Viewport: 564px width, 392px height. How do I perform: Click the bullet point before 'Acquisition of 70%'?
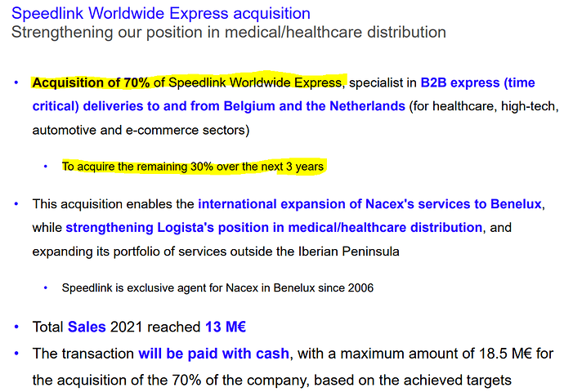click(x=16, y=83)
